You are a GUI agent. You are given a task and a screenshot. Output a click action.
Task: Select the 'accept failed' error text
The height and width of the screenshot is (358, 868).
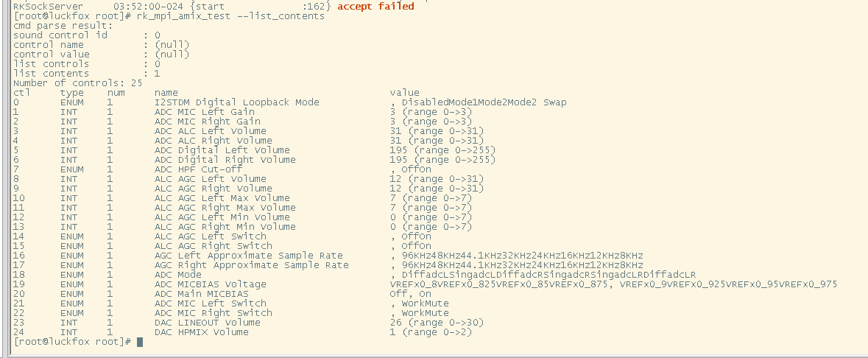tap(375, 7)
